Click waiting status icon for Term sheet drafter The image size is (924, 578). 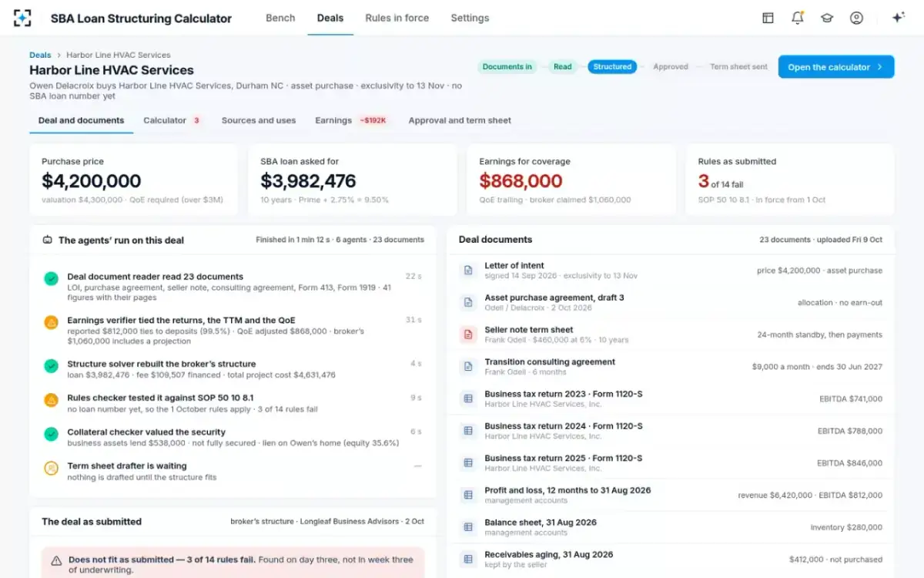(51, 468)
